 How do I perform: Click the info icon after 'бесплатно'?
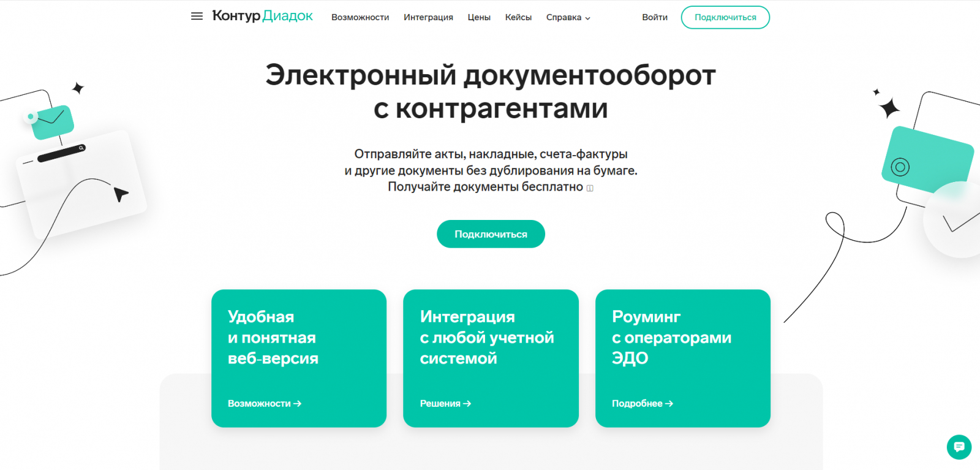[590, 188]
